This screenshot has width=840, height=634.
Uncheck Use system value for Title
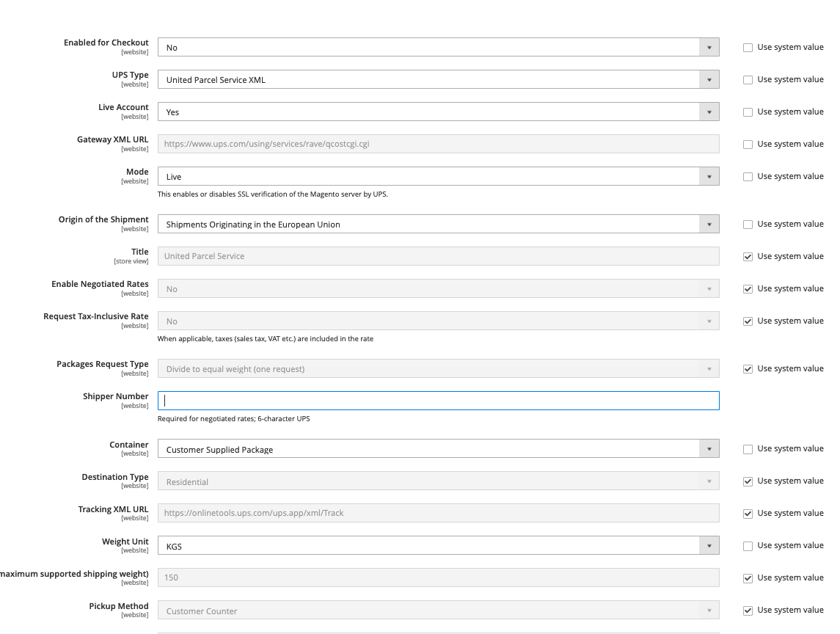[x=748, y=257]
